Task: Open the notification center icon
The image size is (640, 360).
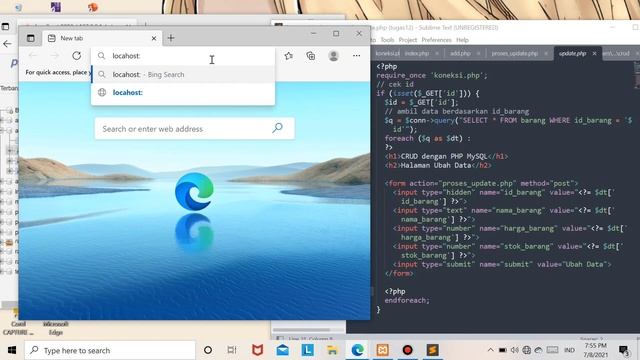Action: click(x=624, y=350)
